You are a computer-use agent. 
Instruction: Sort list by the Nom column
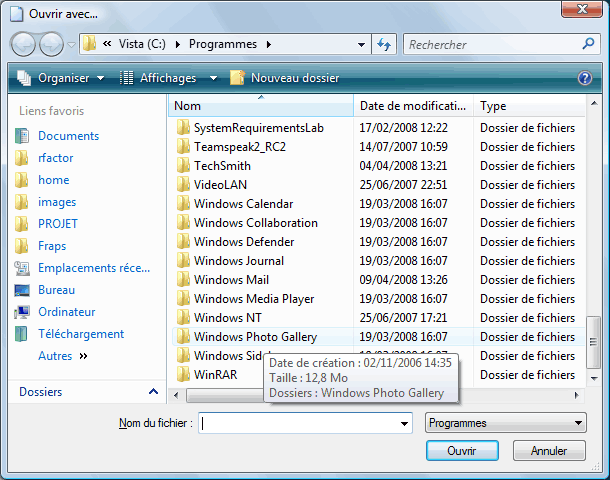point(260,106)
